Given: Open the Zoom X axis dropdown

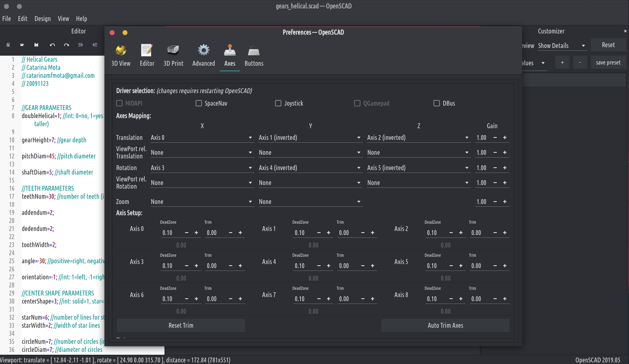Looking at the screenshot, I should [x=202, y=202].
